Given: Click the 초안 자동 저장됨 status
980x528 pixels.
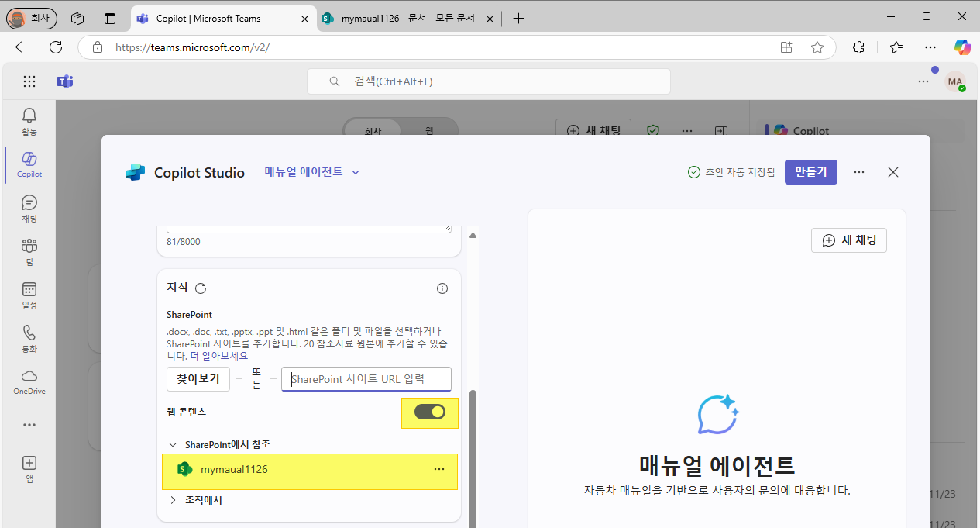Looking at the screenshot, I should [731, 172].
